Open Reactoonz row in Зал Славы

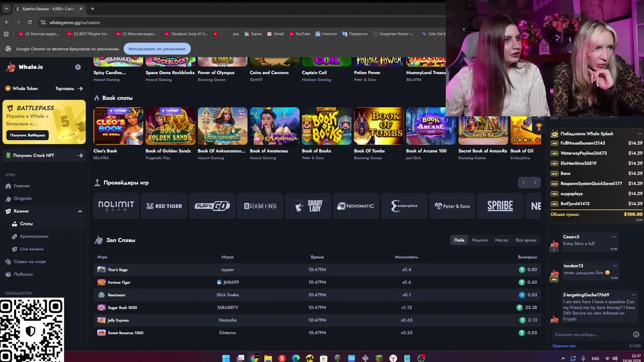click(x=317, y=295)
